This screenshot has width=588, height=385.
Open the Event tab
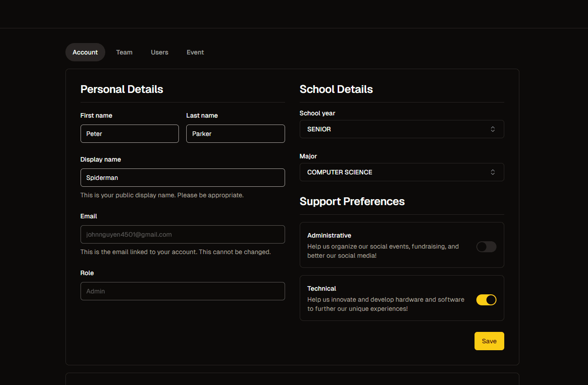195,52
